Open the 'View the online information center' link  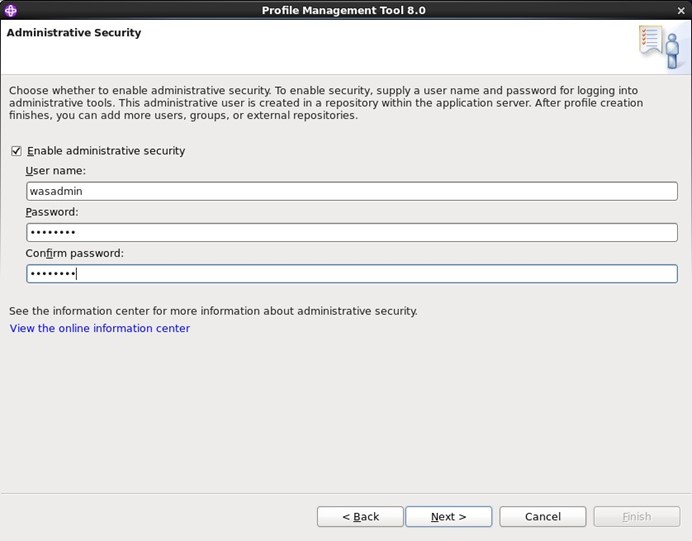[x=100, y=328]
